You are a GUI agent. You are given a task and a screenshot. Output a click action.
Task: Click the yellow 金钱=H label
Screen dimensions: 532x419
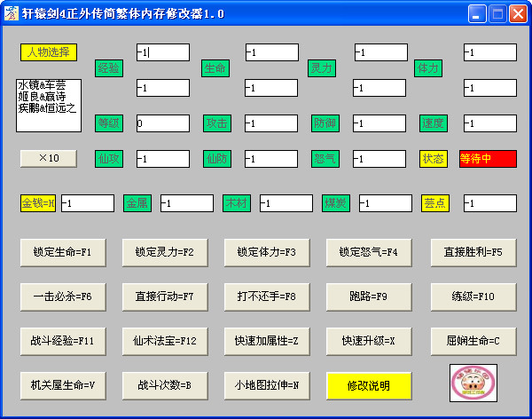click(x=38, y=203)
